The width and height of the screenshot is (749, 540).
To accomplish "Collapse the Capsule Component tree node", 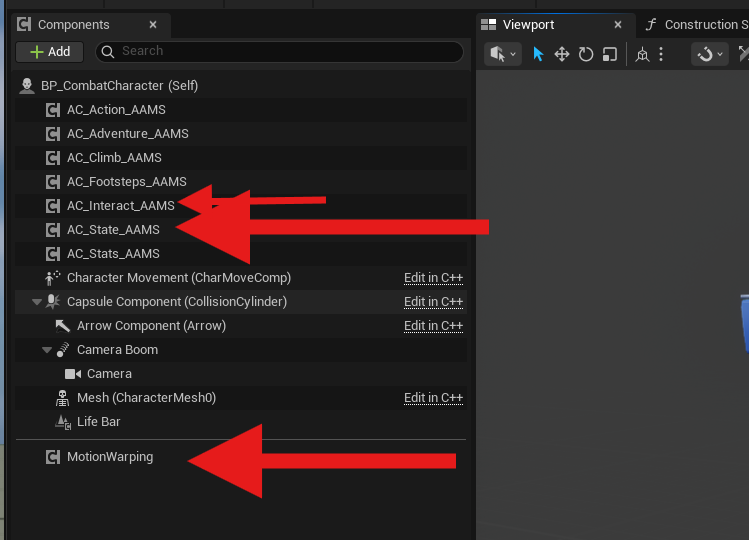I will pyautogui.click(x=37, y=302).
